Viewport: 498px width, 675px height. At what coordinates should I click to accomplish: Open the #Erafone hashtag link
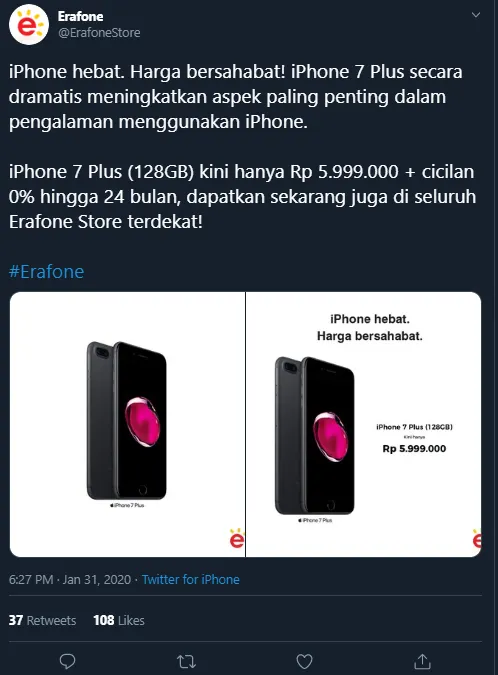tap(46, 272)
